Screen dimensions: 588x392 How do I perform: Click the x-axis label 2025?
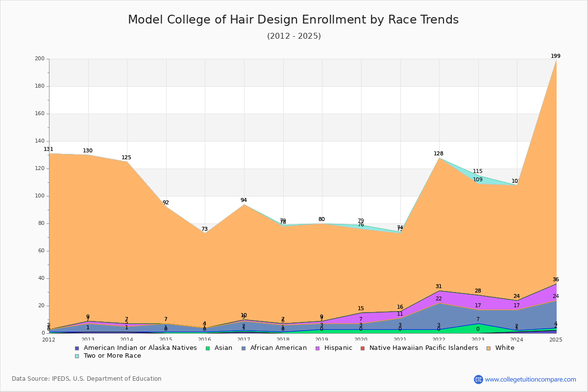pyautogui.click(x=556, y=340)
